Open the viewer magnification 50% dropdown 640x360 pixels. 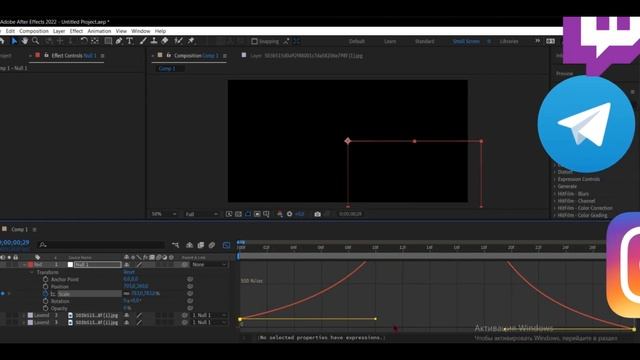164,214
